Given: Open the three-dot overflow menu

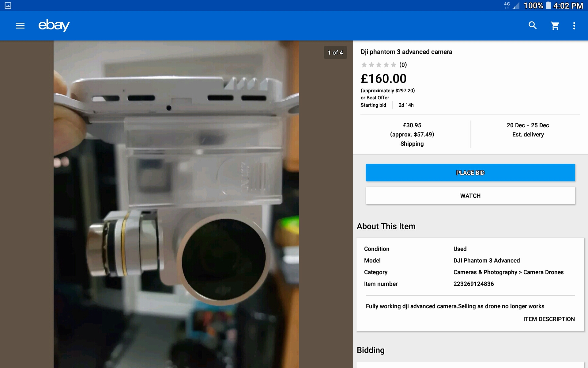Looking at the screenshot, I should (574, 26).
